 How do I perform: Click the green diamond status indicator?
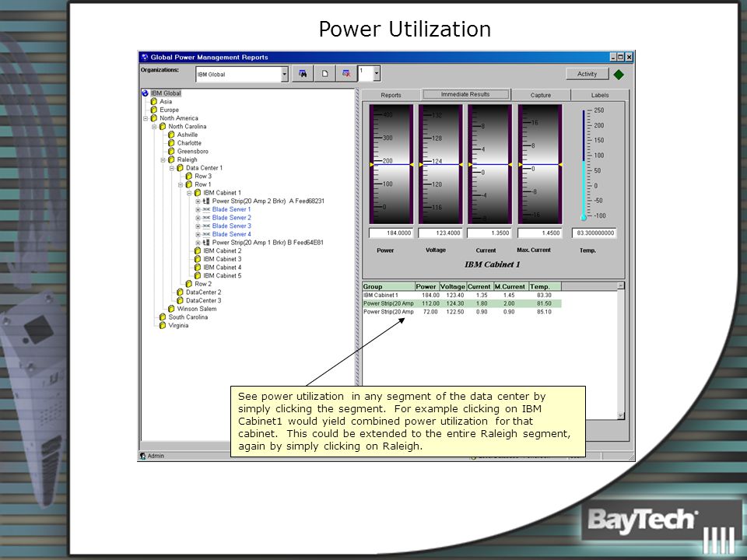[x=619, y=75]
